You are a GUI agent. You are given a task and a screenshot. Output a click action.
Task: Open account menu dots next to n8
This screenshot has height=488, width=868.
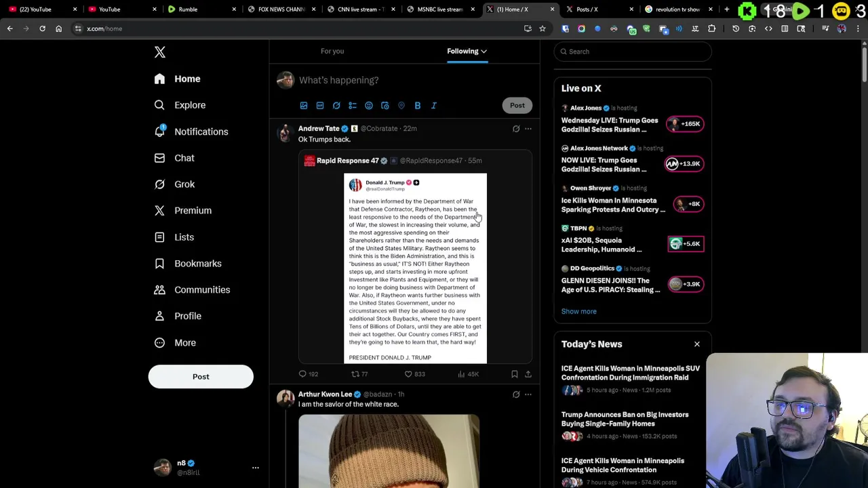click(256, 468)
